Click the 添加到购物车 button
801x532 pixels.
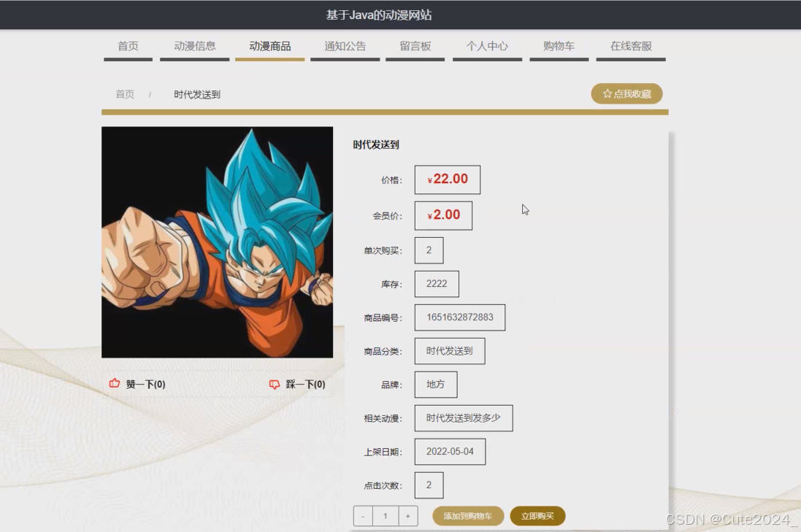(467, 516)
